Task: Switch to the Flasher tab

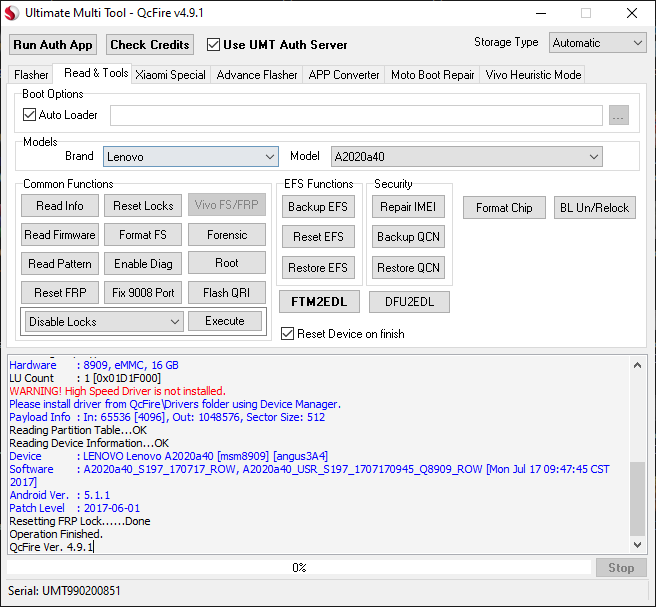Action: pyautogui.click(x=32, y=75)
